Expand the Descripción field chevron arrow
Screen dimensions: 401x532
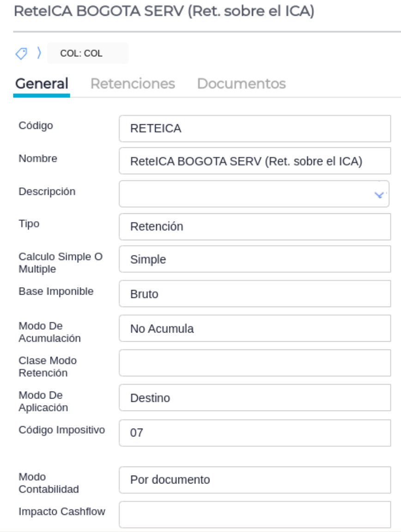[379, 194]
